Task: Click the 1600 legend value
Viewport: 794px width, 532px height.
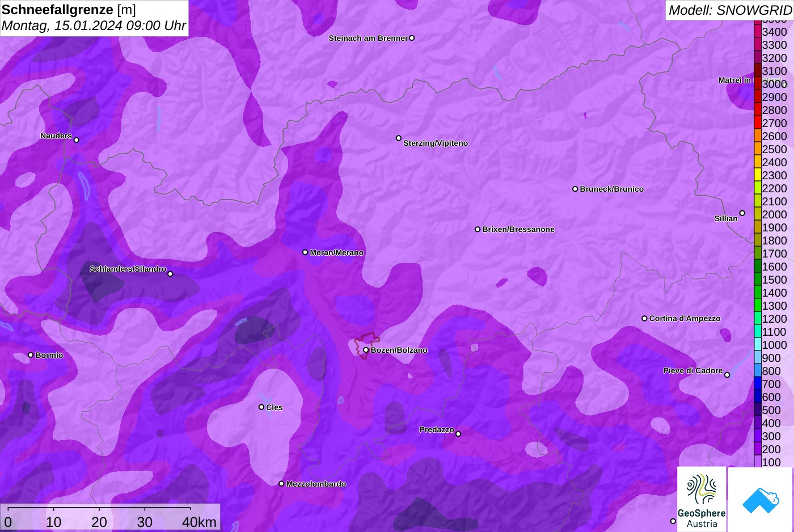Action: [775, 267]
